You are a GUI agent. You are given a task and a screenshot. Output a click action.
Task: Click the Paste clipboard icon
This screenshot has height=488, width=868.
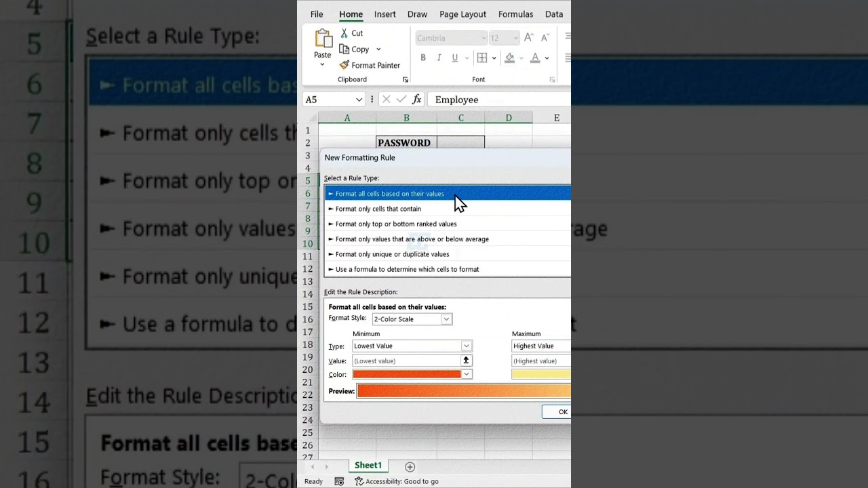(323, 38)
